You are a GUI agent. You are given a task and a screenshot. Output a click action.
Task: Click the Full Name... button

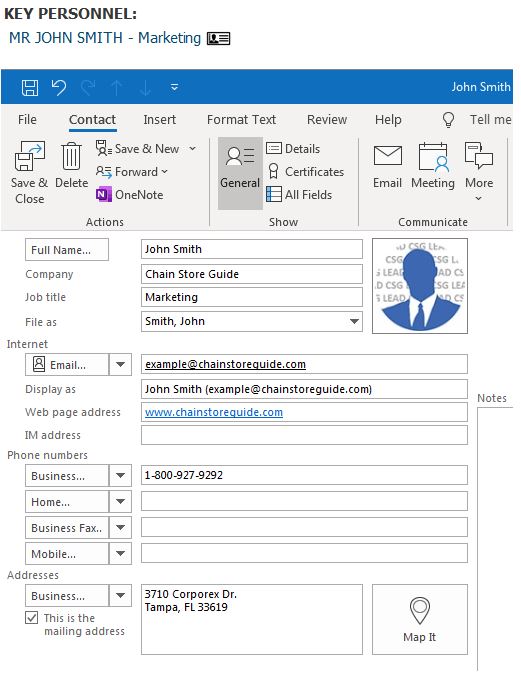(x=67, y=250)
